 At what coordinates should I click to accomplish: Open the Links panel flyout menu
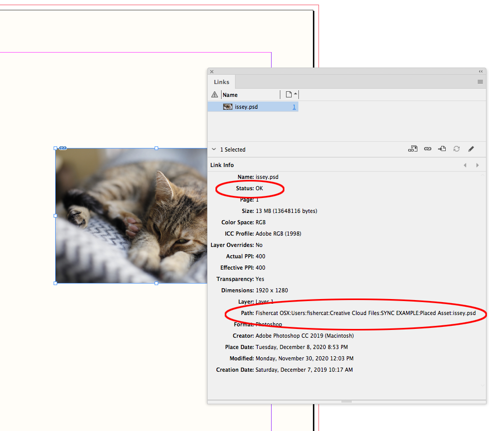click(480, 81)
